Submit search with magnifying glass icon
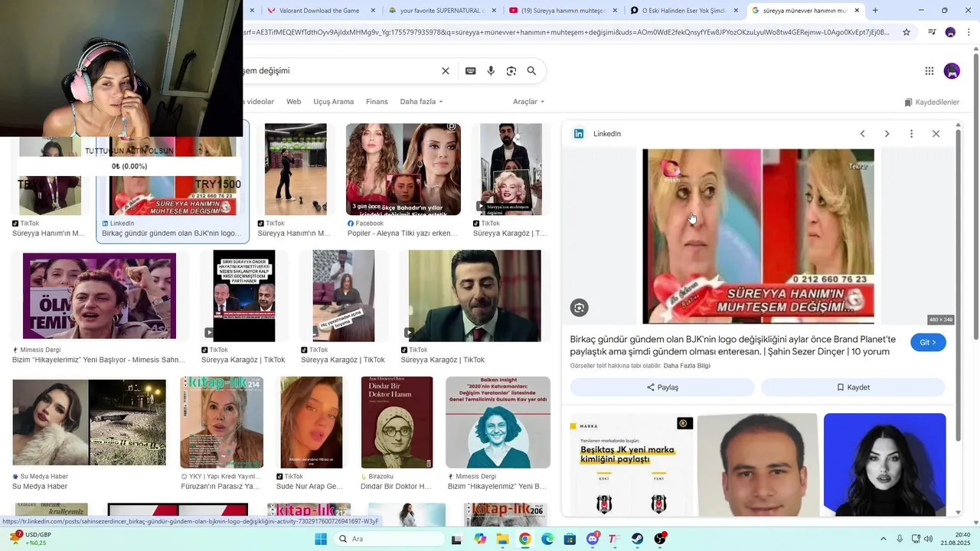The width and height of the screenshot is (980, 551). (x=531, y=71)
